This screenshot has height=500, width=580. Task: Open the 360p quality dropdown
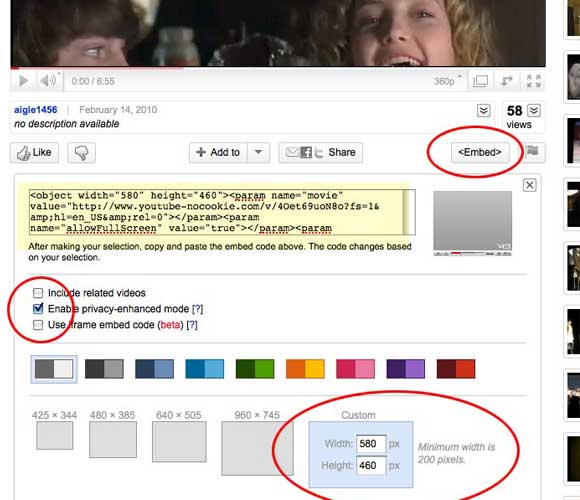point(448,81)
